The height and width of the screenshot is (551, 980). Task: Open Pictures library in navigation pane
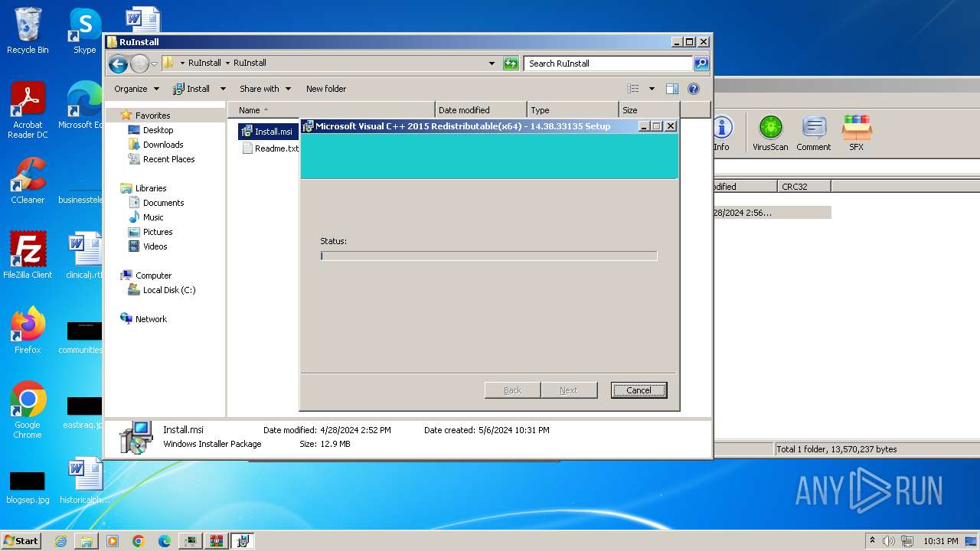click(158, 232)
